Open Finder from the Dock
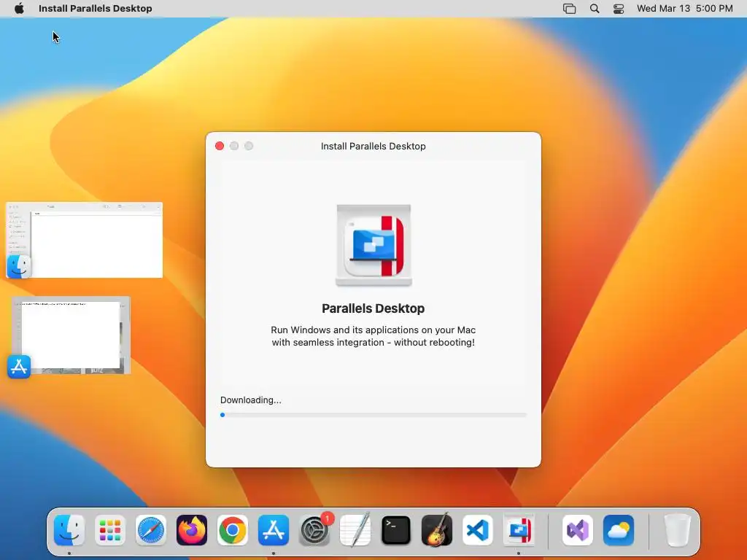747x560 pixels. [x=69, y=530]
